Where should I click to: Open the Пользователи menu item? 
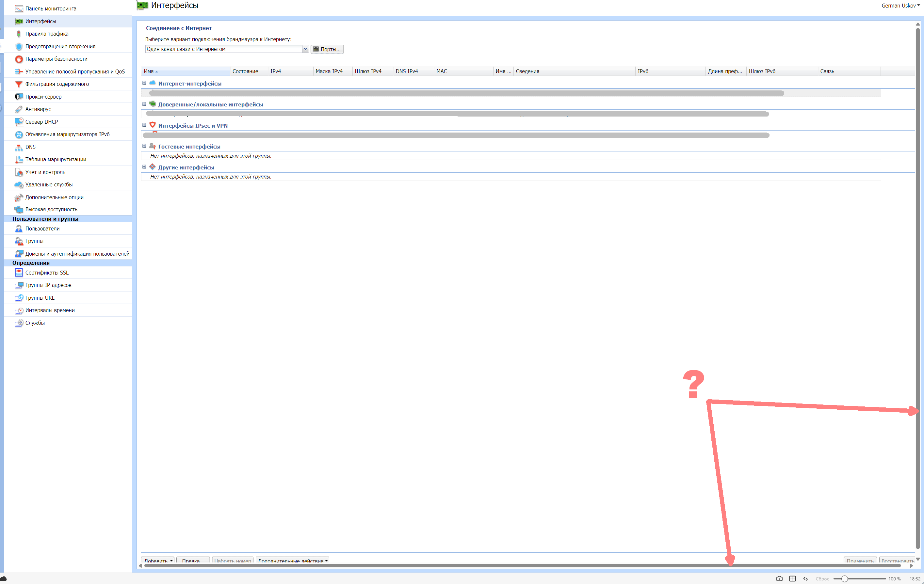click(42, 229)
